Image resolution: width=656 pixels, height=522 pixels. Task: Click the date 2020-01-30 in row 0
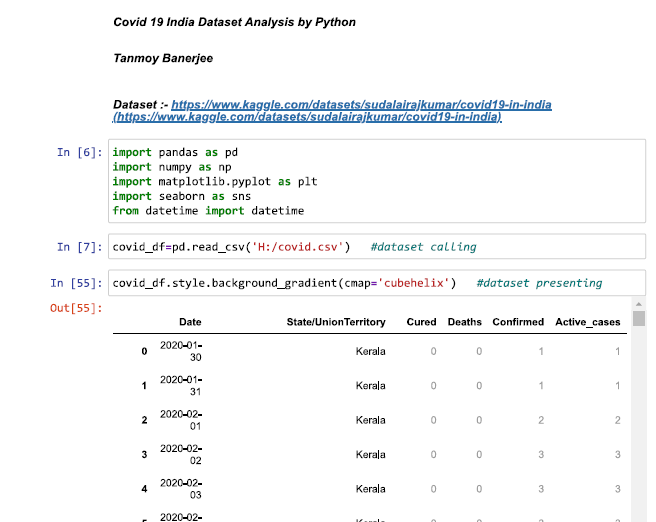point(181,351)
